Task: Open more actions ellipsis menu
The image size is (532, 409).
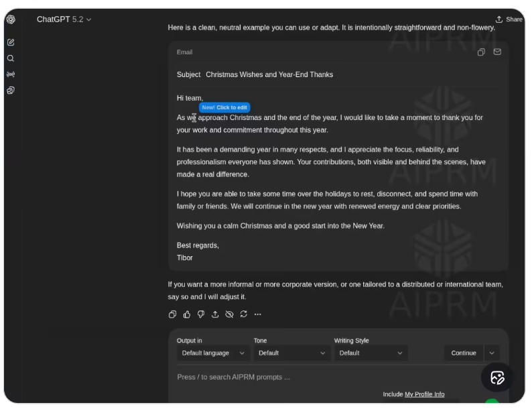Action: point(258,314)
